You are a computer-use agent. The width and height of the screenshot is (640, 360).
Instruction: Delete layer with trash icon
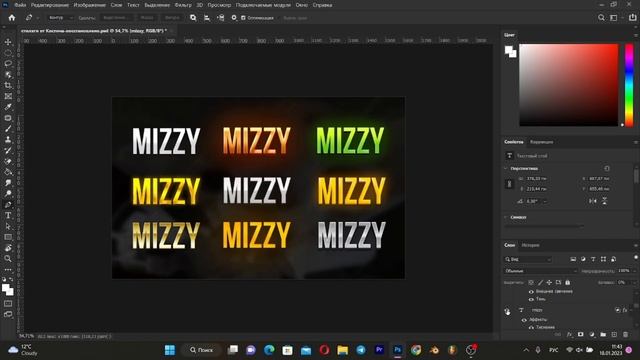[x=625, y=335]
